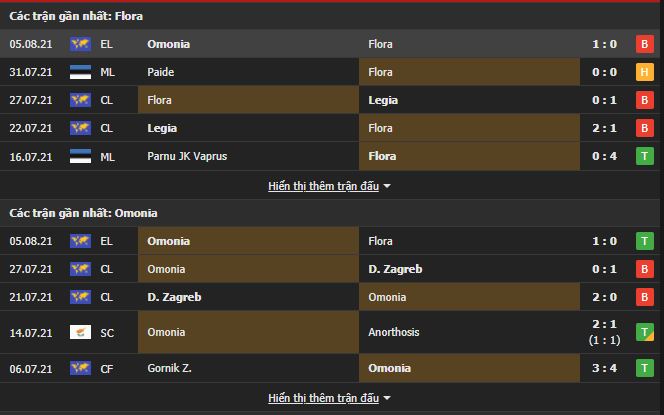
Task: Expand more Flora matches with dropdown arrow
Action: [387, 186]
